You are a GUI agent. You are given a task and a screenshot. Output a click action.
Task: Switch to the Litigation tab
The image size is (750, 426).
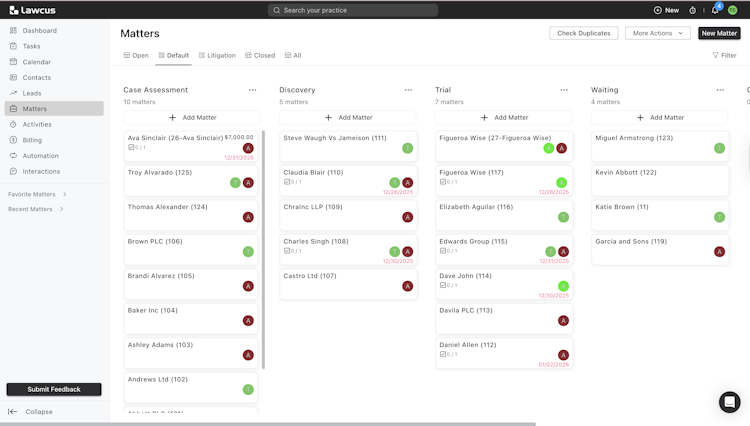[x=217, y=56]
